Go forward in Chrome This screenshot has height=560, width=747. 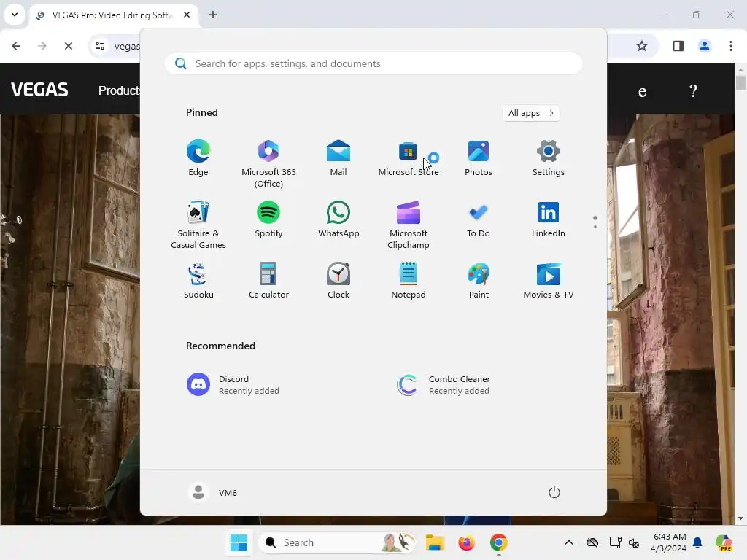(42, 46)
